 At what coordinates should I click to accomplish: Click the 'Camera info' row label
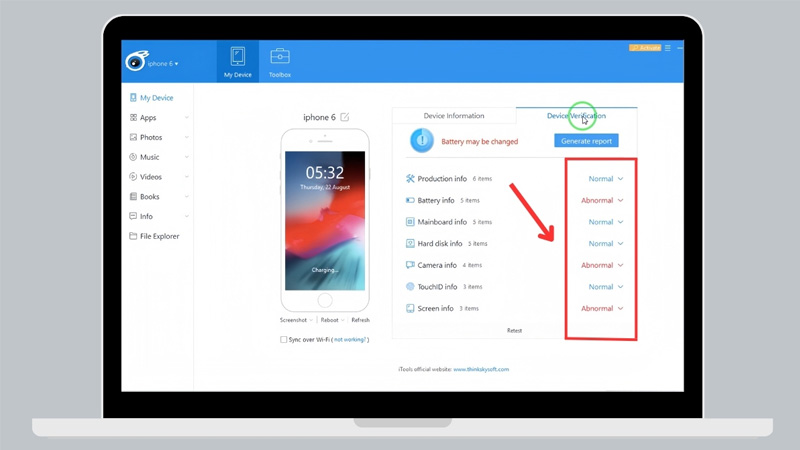coord(437,265)
